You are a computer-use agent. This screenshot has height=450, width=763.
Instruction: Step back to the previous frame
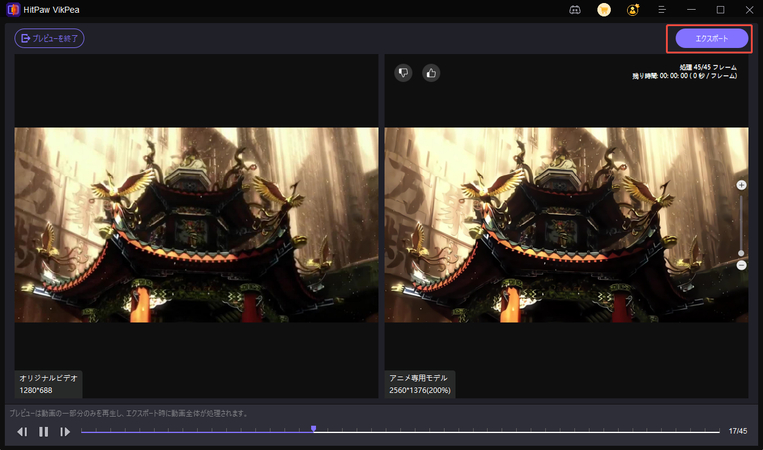[22, 432]
